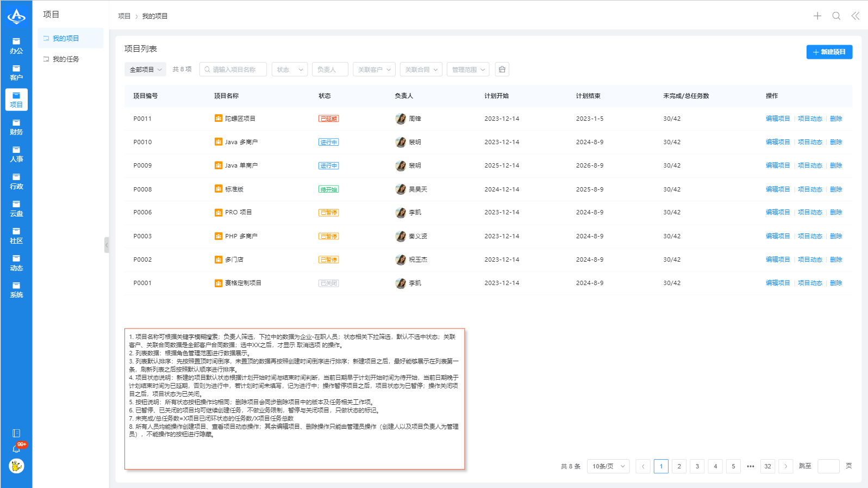Go to page 2

pos(679,466)
